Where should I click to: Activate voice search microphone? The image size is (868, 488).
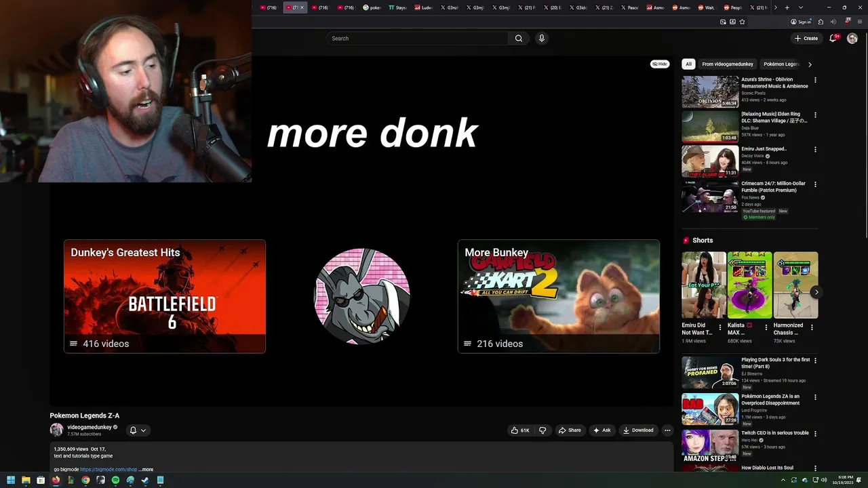[541, 39]
